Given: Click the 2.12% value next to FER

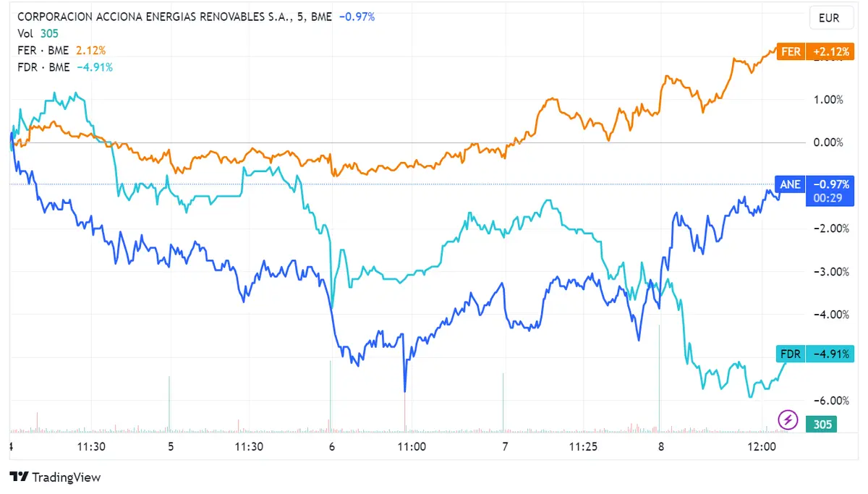Looking at the screenshot, I should [x=90, y=50].
